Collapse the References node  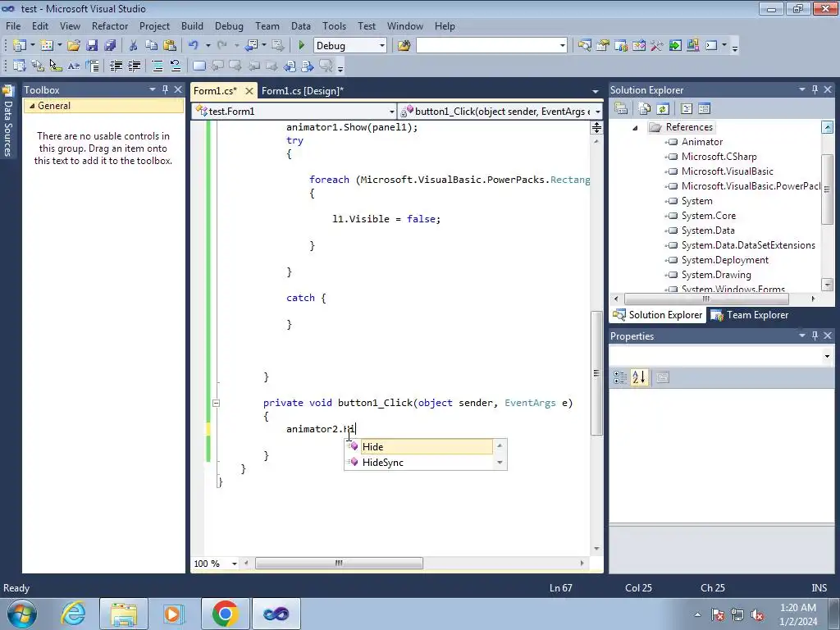(x=636, y=127)
